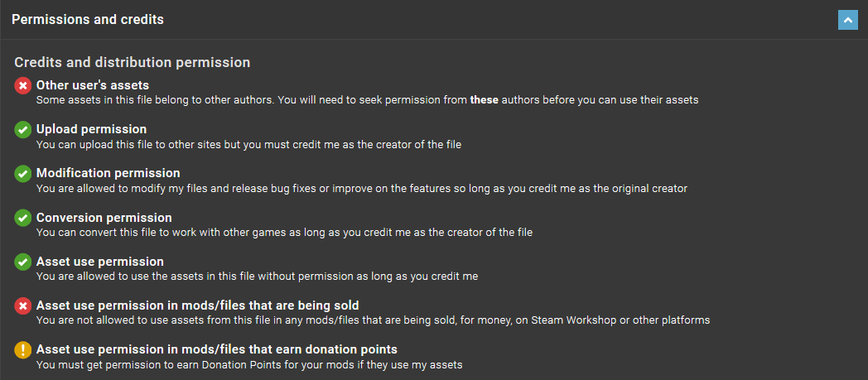This screenshot has width=868, height=380.
Task: Click the Credits and distribution permission subheading
Action: [x=133, y=62]
